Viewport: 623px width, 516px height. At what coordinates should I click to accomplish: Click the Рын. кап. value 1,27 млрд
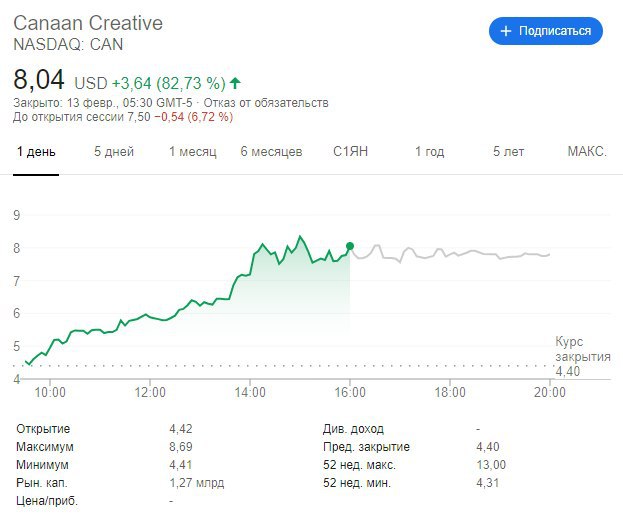pyautogui.click(x=196, y=483)
